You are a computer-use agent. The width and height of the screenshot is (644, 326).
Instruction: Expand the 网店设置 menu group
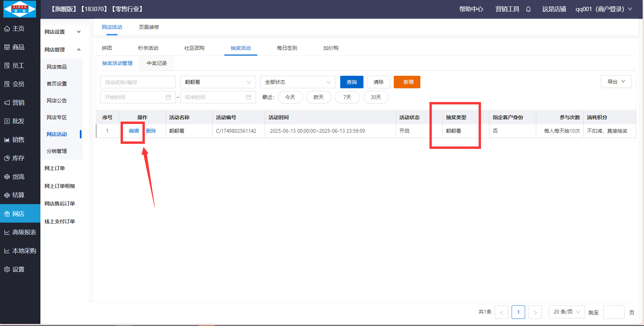tap(63, 32)
